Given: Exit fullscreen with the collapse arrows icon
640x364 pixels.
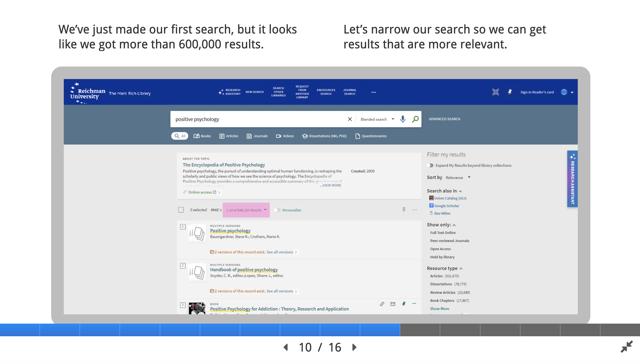Looking at the screenshot, I should tap(626, 346).
